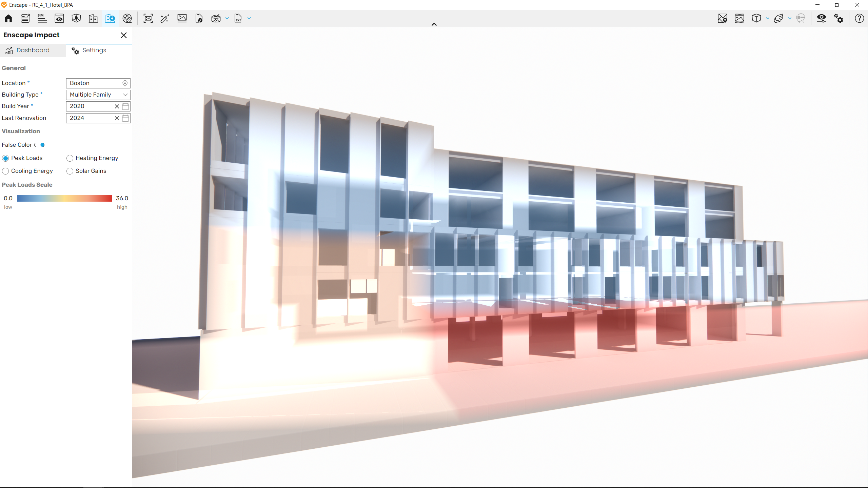Open the General Settings gears icon
This screenshot has height=488, width=868.
coord(839,18)
